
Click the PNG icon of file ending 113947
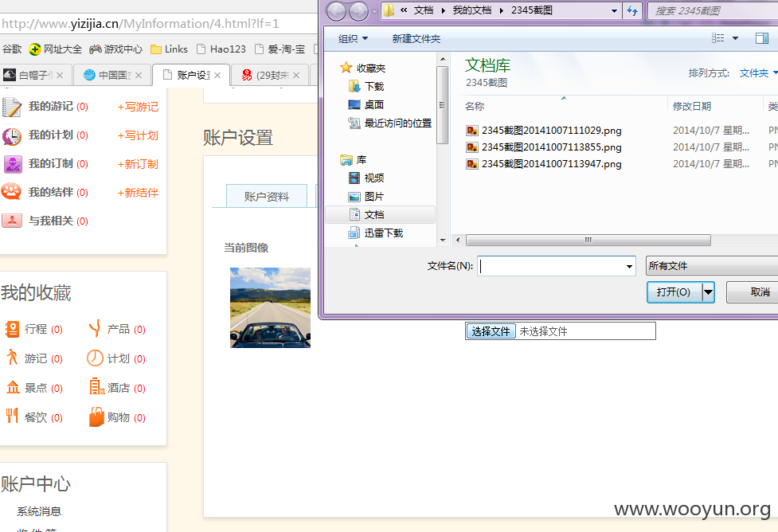click(472, 164)
